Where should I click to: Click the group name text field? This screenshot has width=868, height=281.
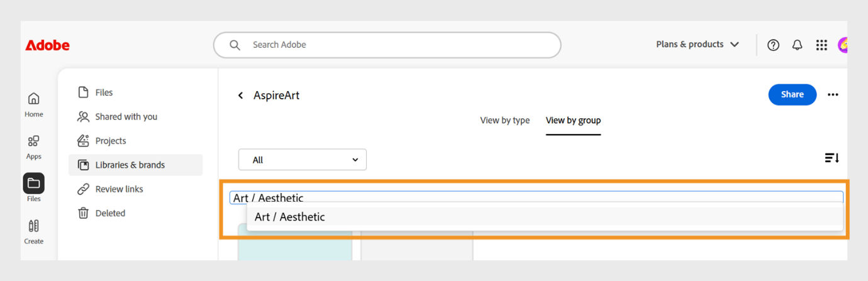point(536,197)
